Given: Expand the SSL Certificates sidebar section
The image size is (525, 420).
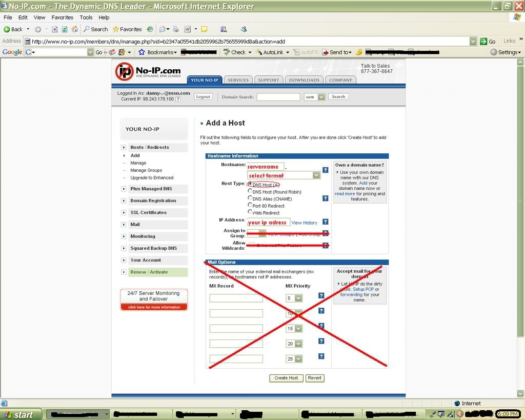Looking at the screenshot, I should [124, 213].
